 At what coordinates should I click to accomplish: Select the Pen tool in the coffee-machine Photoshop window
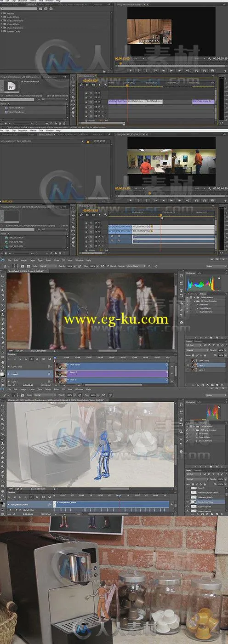coord(3,472)
